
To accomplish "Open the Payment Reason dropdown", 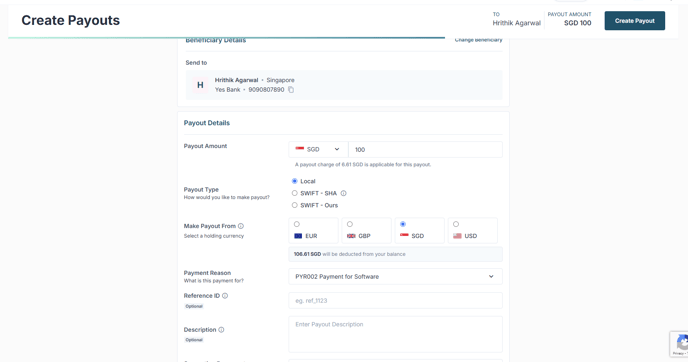I will click(395, 276).
